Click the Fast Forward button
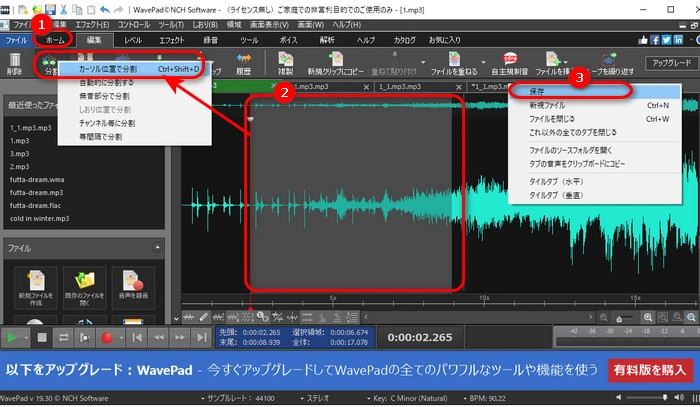Viewport: 700px width, 407px height. 180,338
